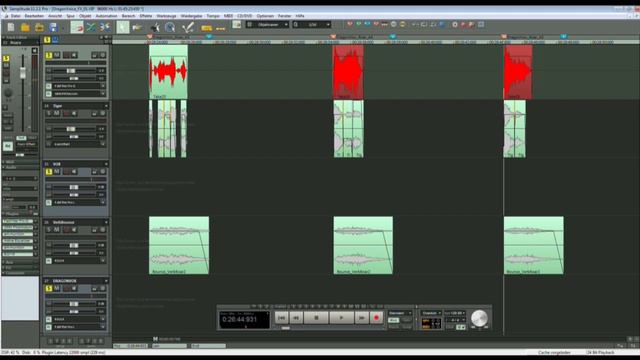This screenshot has width=640, height=360.
Task: Click the first cyan marker on the timeline ruler
Action: [x=209, y=37]
